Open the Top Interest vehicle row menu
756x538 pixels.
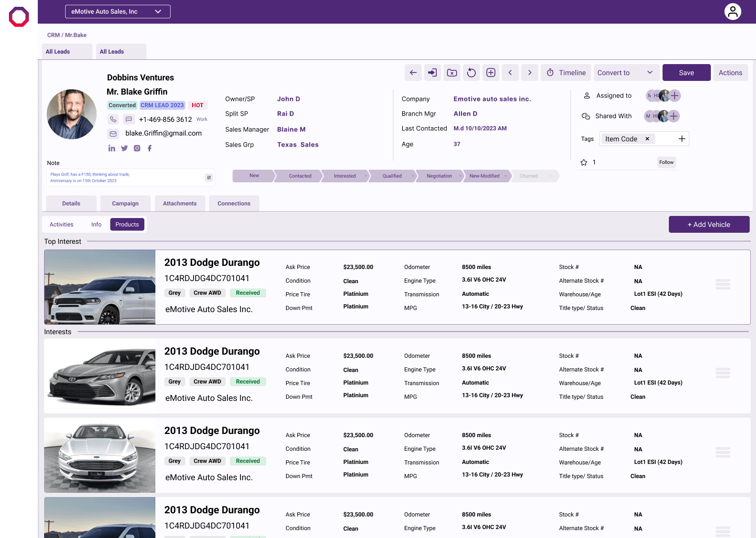723,284
